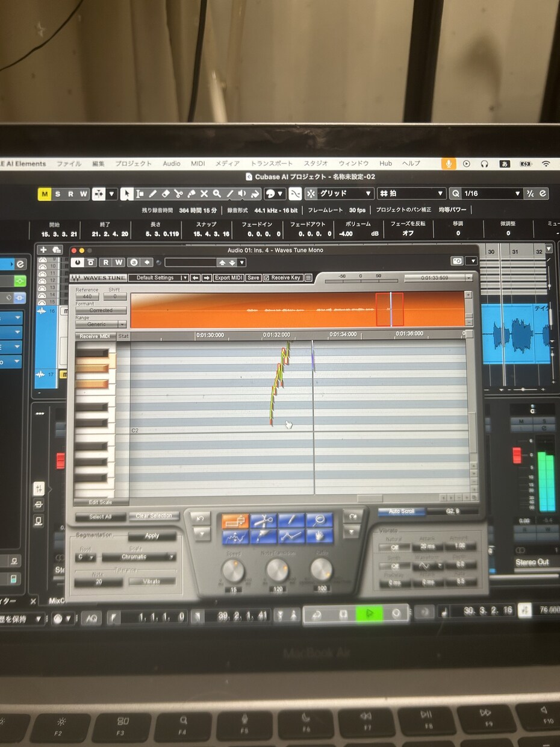
Task: Toggle Synth vibrato Off button
Action: point(396,566)
